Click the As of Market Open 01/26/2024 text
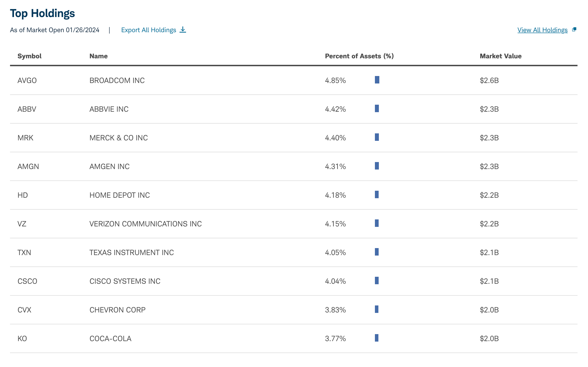The height and width of the screenshot is (367, 588). (x=55, y=30)
